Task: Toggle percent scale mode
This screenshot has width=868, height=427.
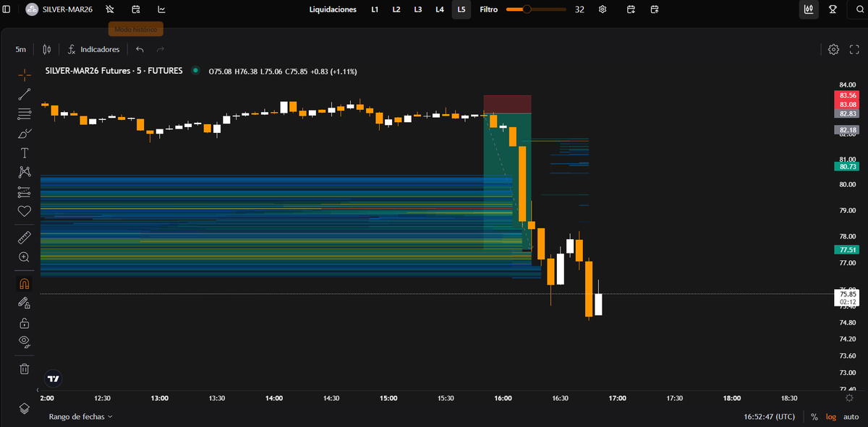Action: pos(814,417)
